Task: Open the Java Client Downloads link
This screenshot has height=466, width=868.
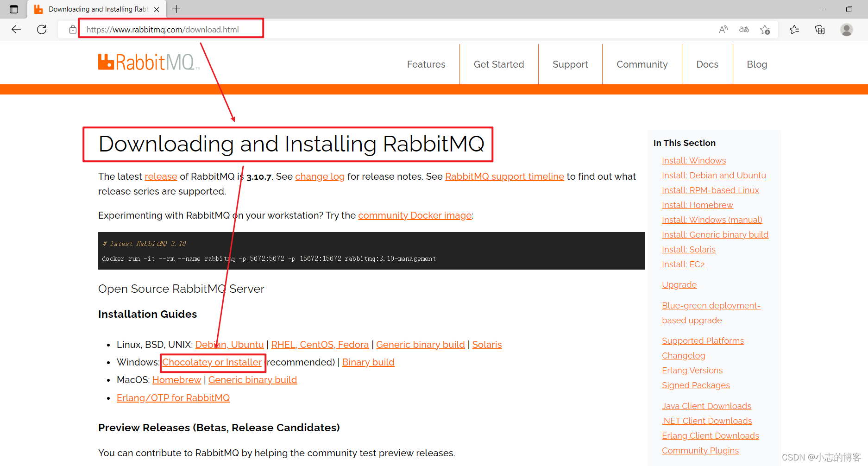Action: [706, 406]
